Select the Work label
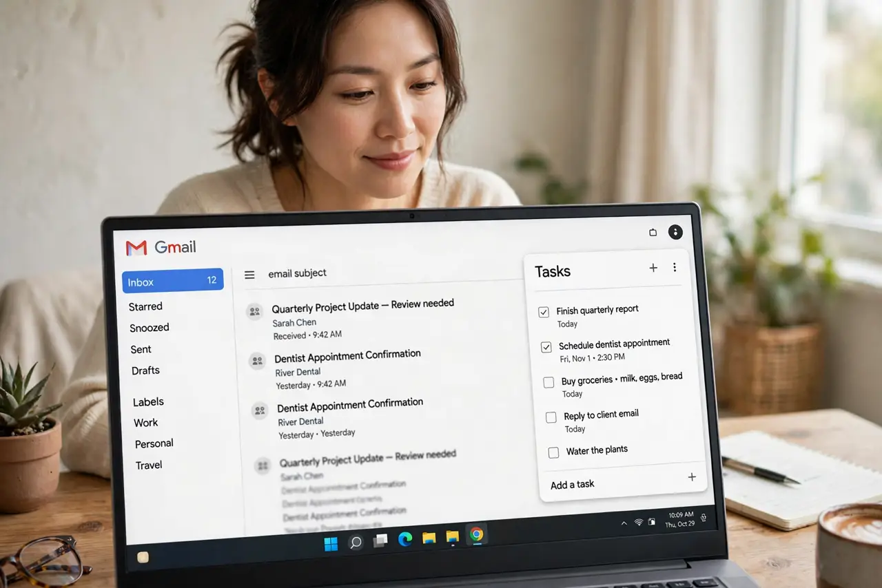The height and width of the screenshot is (588, 882). click(x=145, y=423)
